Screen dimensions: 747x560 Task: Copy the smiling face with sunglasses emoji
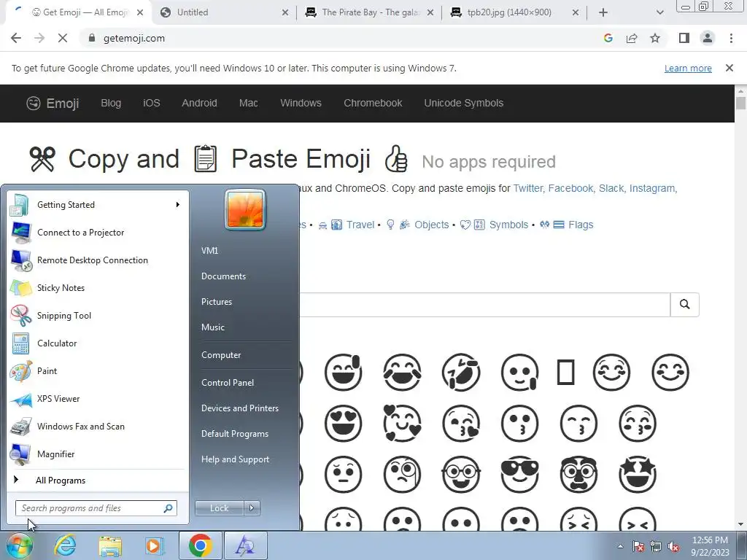click(x=519, y=474)
